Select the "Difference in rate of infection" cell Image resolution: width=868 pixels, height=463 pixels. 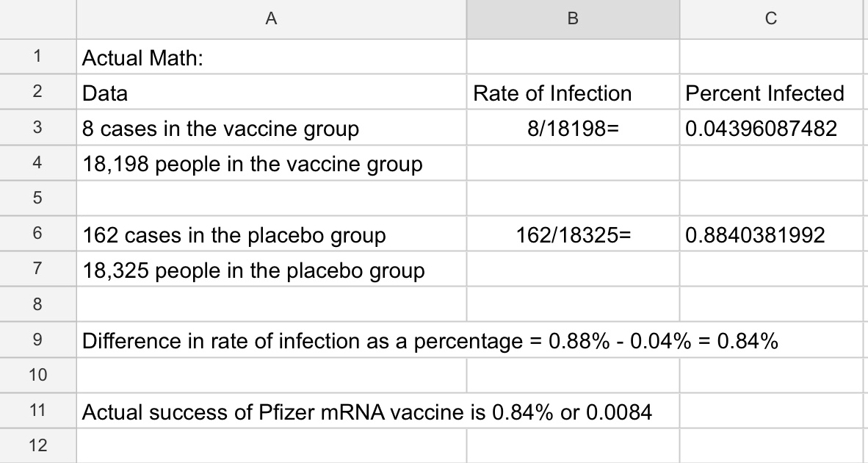(272, 342)
